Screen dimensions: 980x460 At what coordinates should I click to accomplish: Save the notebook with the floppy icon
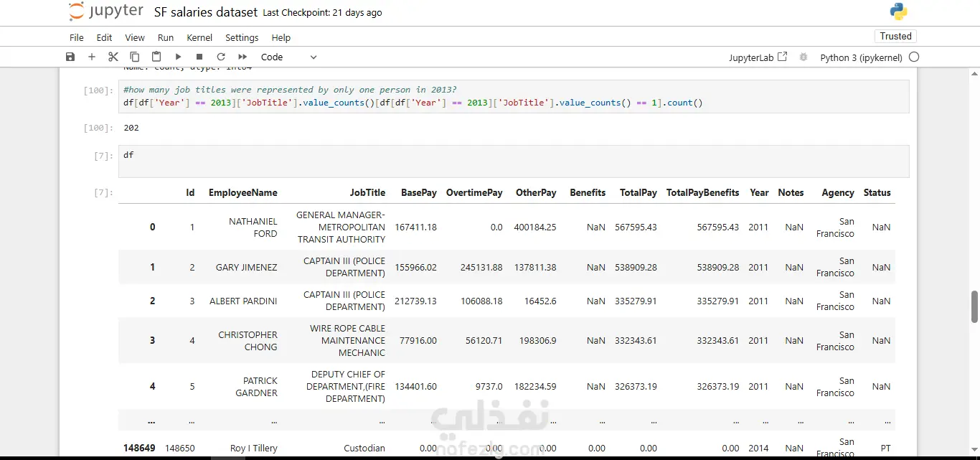(70, 57)
